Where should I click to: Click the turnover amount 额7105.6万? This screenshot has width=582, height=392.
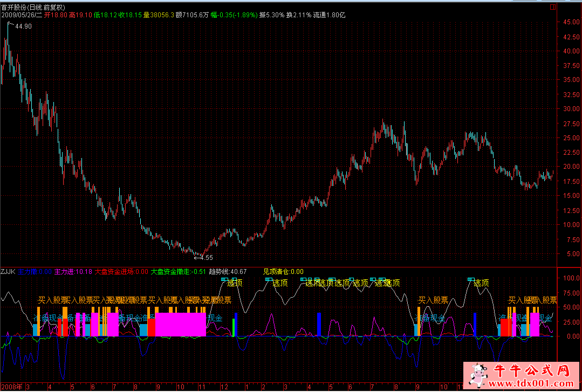coord(192,15)
